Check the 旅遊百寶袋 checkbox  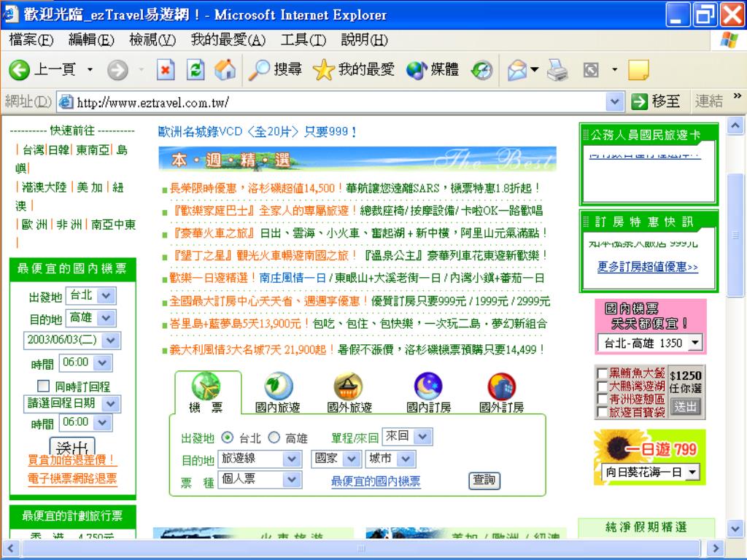(x=602, y=411)
